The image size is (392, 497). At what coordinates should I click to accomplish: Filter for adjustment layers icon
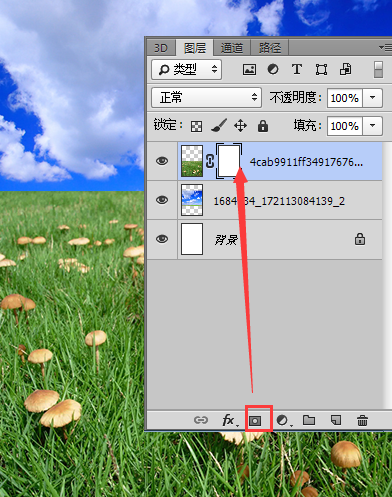tap(273, 69)
